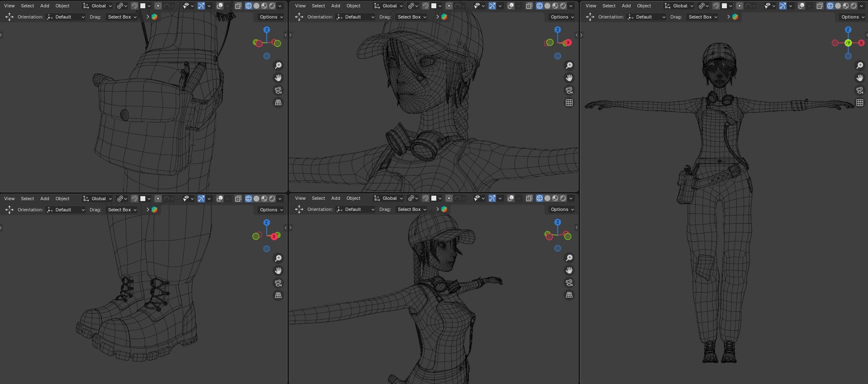This screenshot has height=384, width=868.
Task: Toggle camera view in right full-body viewport
Action: 860,90
